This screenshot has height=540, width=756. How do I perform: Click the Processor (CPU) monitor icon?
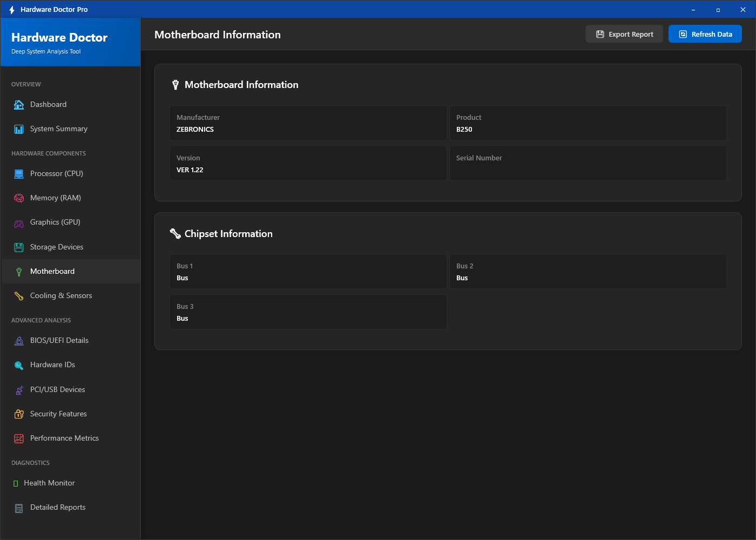click(19, 174)
